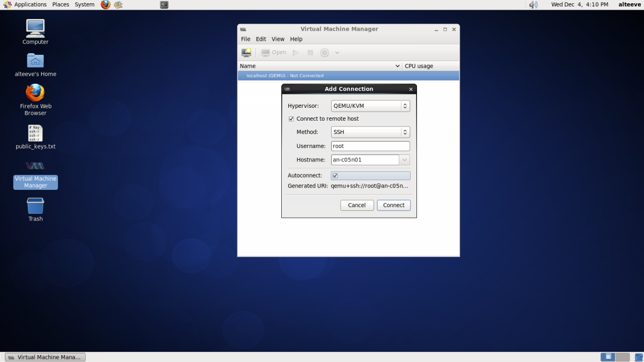Click the Cancel button
The image size is (644, 362).
point(357,205)
